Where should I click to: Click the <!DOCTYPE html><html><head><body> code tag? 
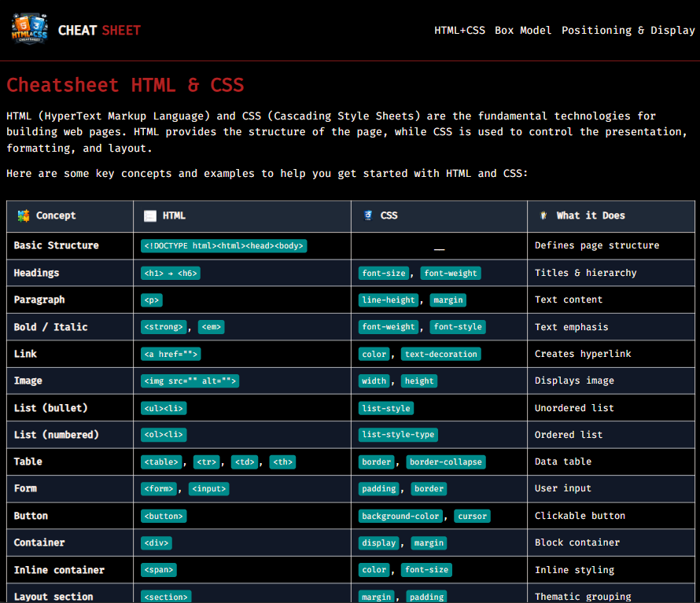click(x=223, y=246)
